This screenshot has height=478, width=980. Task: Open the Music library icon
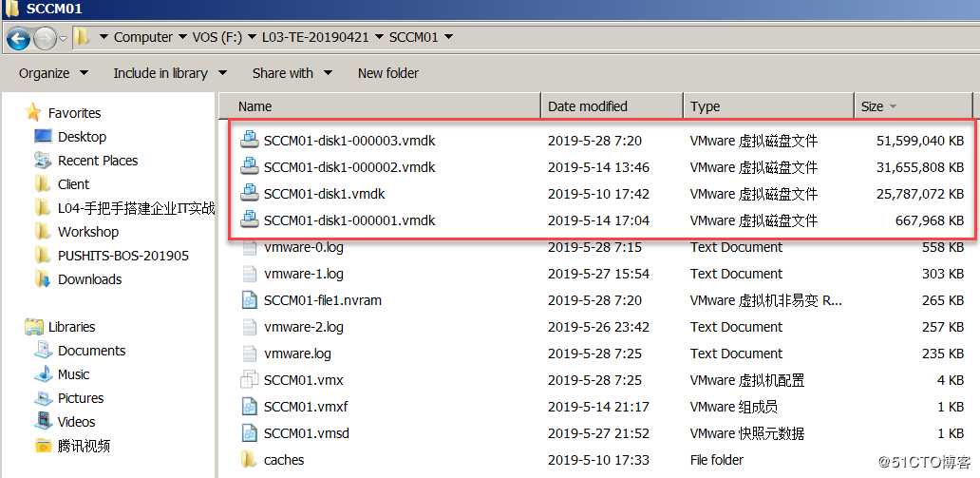(43, 374)
